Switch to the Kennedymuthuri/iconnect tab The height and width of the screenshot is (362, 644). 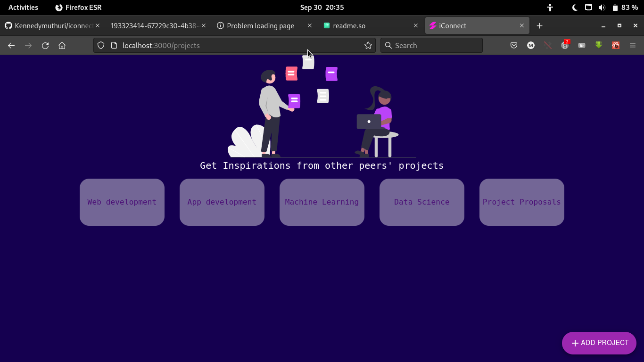tap(52, 25)
